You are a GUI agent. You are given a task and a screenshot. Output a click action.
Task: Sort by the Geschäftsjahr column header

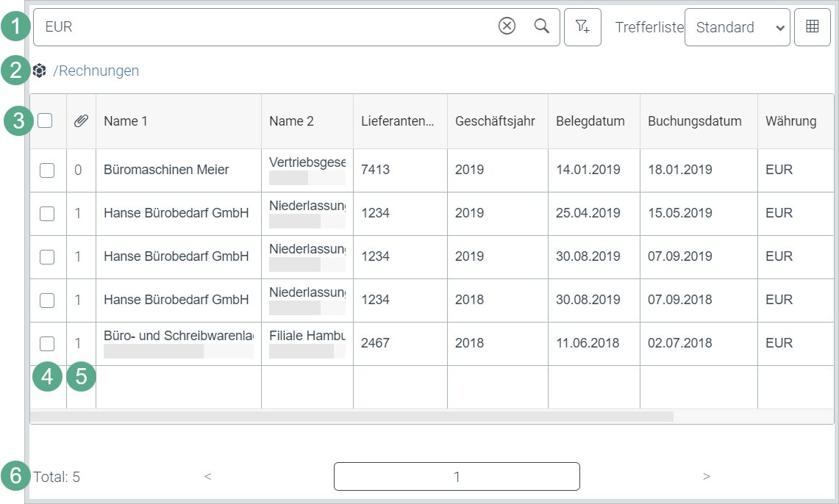pos(495,121)
